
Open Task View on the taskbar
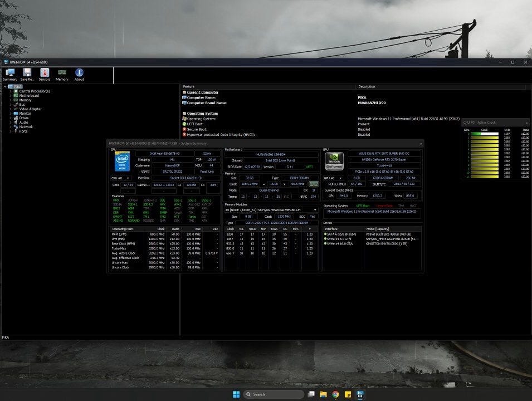(311, 394)
